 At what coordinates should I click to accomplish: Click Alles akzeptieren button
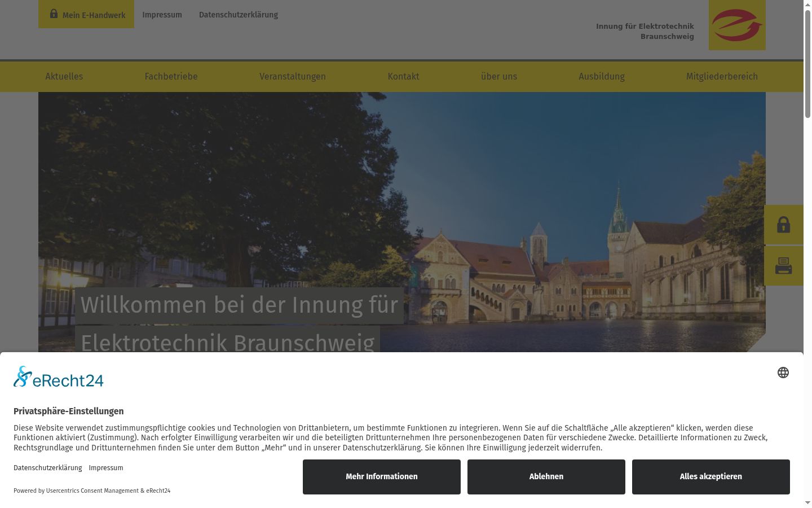711,477
